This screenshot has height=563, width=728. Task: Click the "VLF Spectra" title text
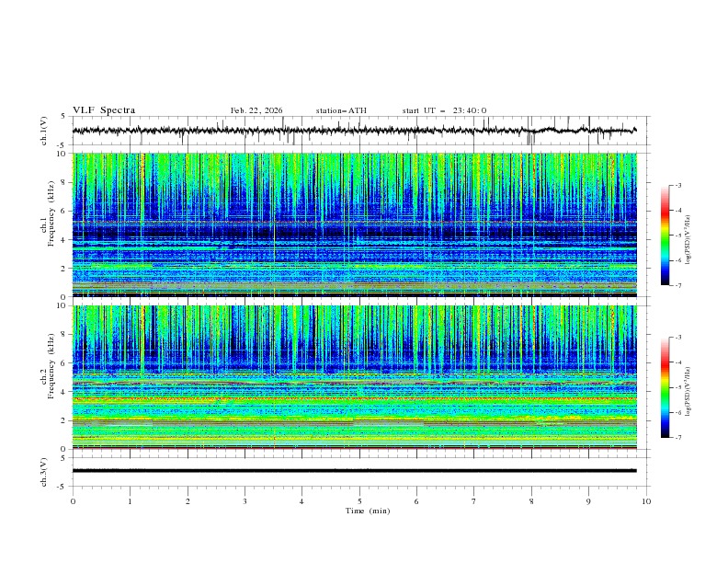(x=104, y=110)
